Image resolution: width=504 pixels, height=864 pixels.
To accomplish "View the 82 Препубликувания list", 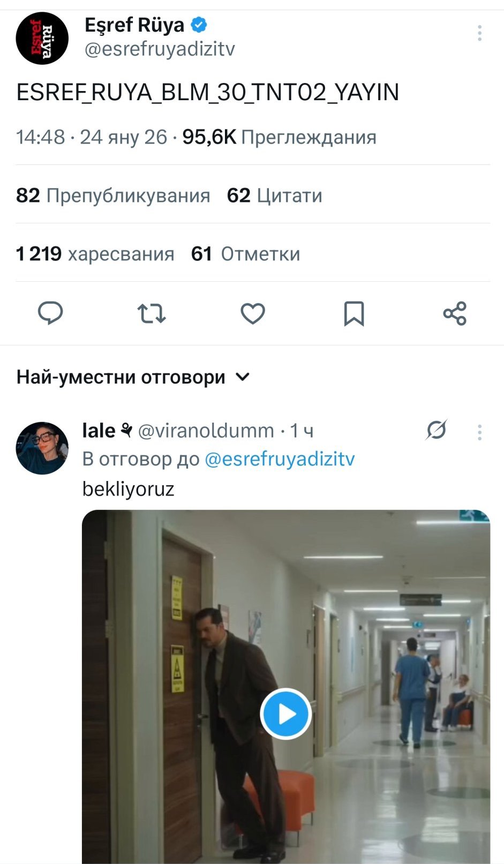I will pyautogui.click(x=113, y=196).
